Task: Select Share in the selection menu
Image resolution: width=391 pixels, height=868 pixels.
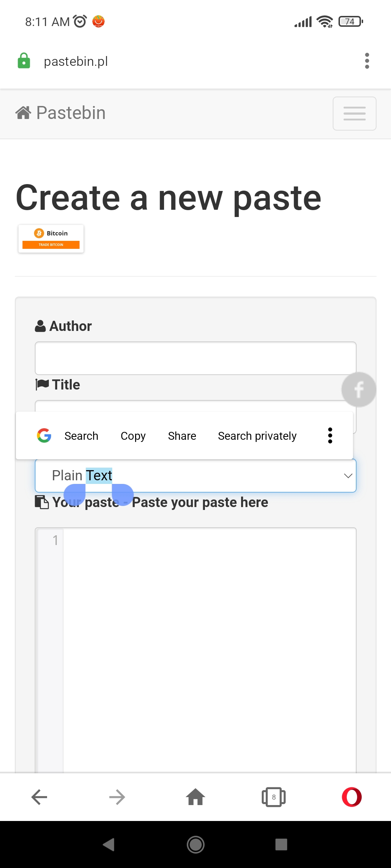Action: pyautogui.click(x=182, y=436)
